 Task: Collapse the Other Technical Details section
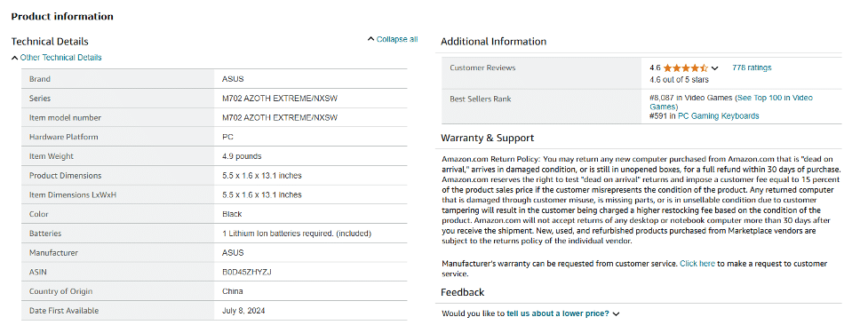[57, 58]
